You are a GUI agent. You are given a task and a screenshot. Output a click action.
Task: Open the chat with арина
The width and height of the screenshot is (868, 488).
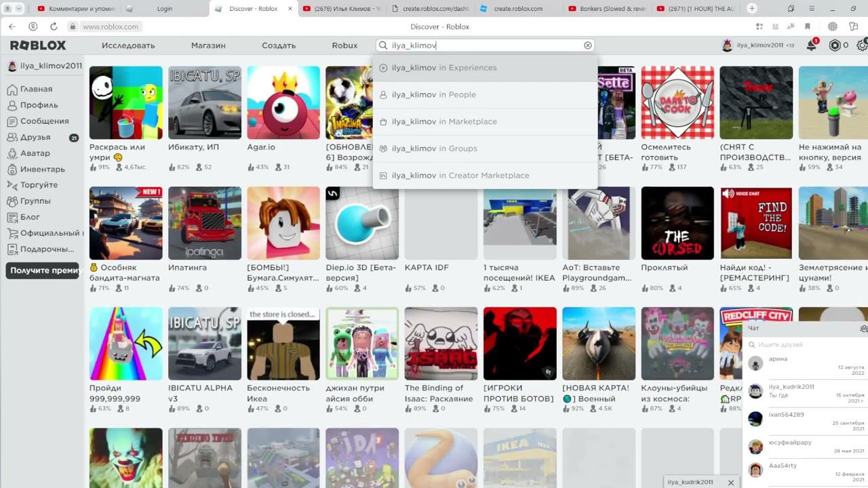(805, 366)
